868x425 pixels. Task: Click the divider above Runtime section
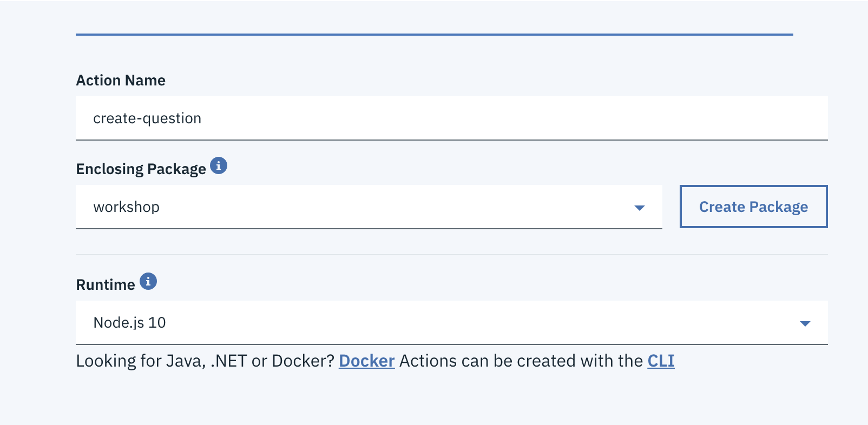pos(452,255)
